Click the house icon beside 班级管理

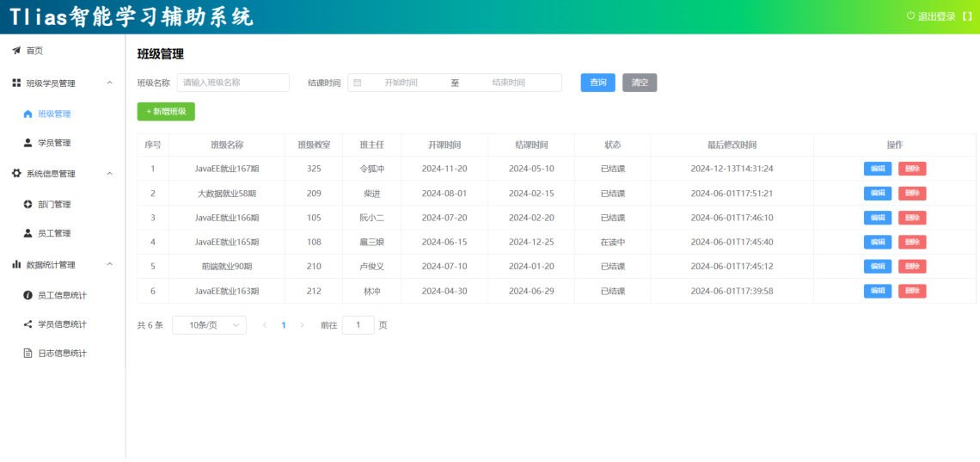pos(28,114)
